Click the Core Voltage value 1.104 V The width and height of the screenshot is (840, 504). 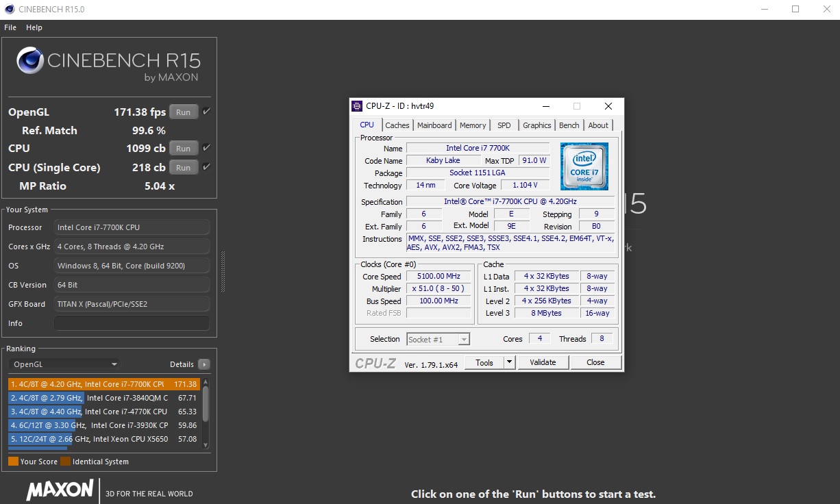click(x=526, y=186)
